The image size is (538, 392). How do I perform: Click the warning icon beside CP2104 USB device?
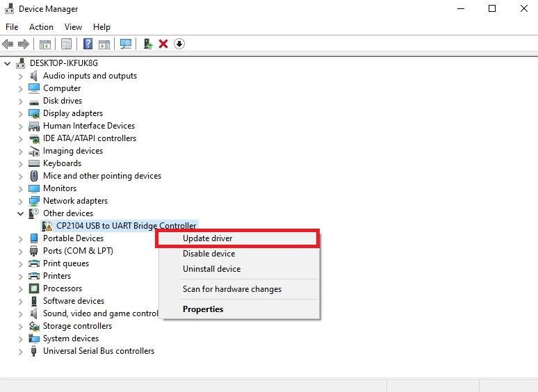point(47,226)
